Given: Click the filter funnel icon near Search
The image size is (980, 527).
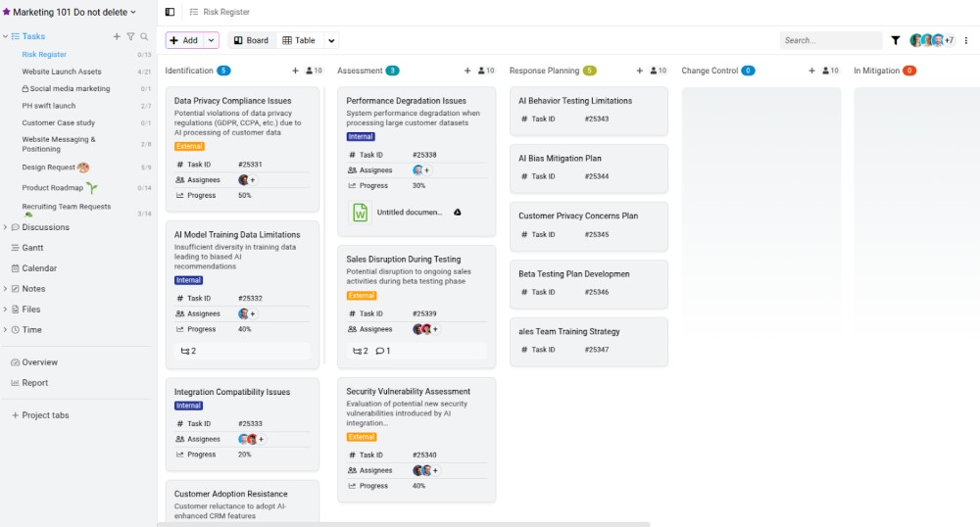Looking at the screenshot, I should tap(895, 40).
